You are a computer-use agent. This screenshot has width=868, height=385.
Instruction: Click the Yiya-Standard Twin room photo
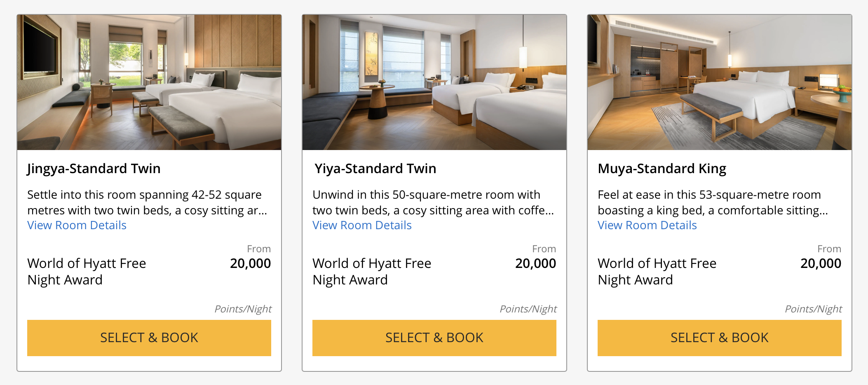pyautogui.click(x=434, y=82)
